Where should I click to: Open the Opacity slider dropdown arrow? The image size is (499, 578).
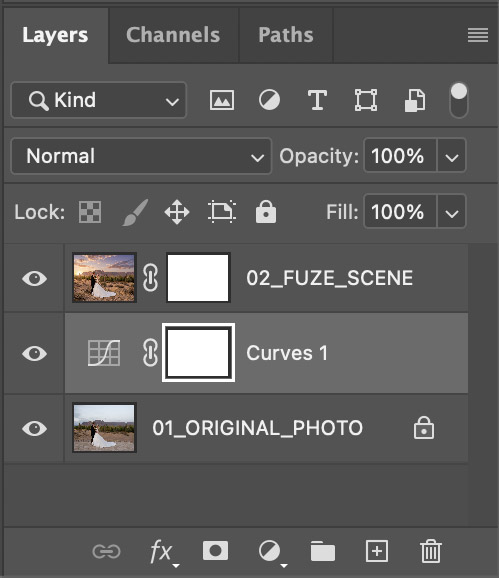coord(451,156)
